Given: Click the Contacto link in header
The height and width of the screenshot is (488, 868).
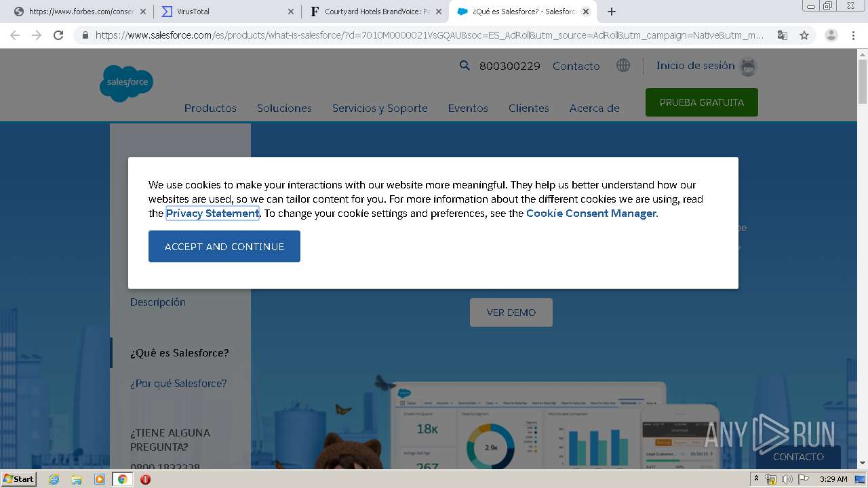Looking at the screenshot, I should pos(576,66).
